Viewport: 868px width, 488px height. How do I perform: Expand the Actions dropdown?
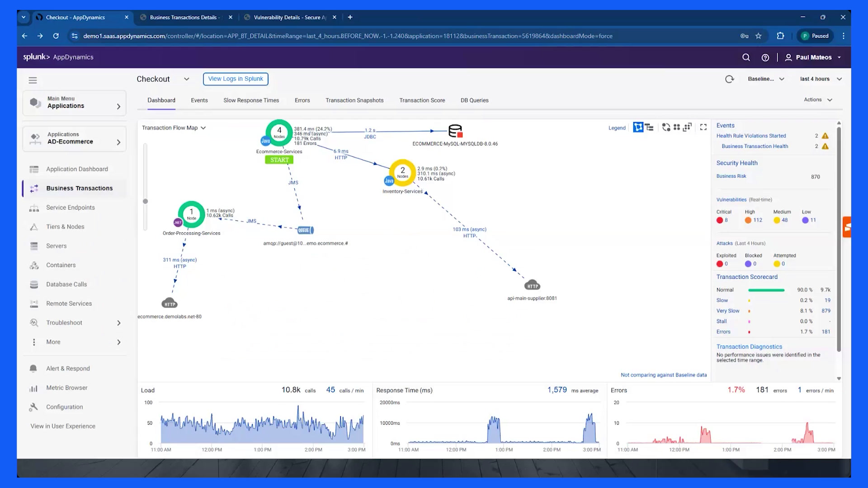coord(818,100)
